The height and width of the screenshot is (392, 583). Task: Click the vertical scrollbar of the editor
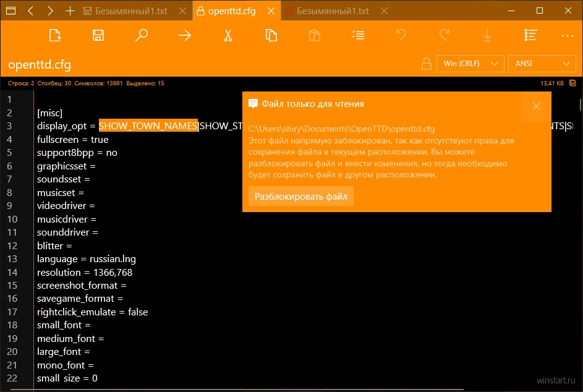point(580,104)
